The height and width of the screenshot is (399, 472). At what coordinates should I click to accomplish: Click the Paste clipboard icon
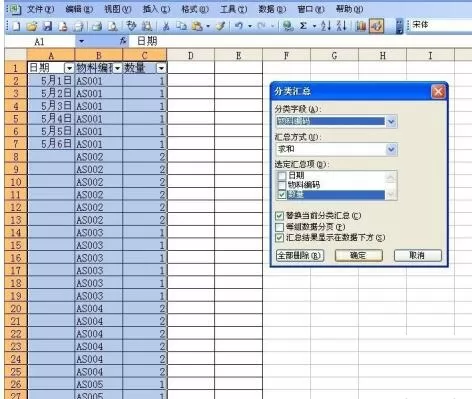coord(197,26)
